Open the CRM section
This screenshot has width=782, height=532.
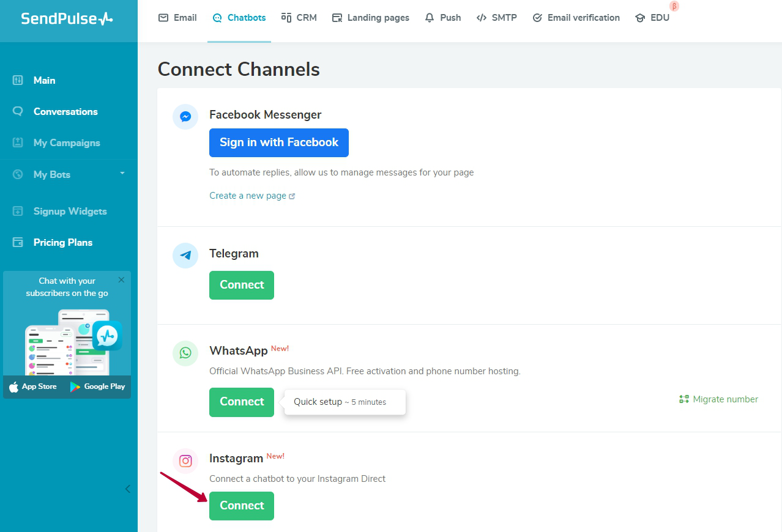point(299,18)
